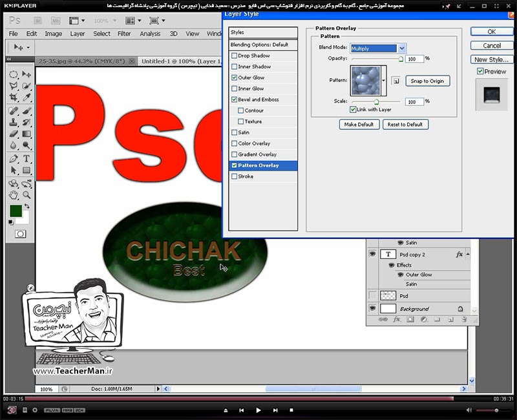Select the Crop tool
The image size is (517, 420).
coord(14,98)
